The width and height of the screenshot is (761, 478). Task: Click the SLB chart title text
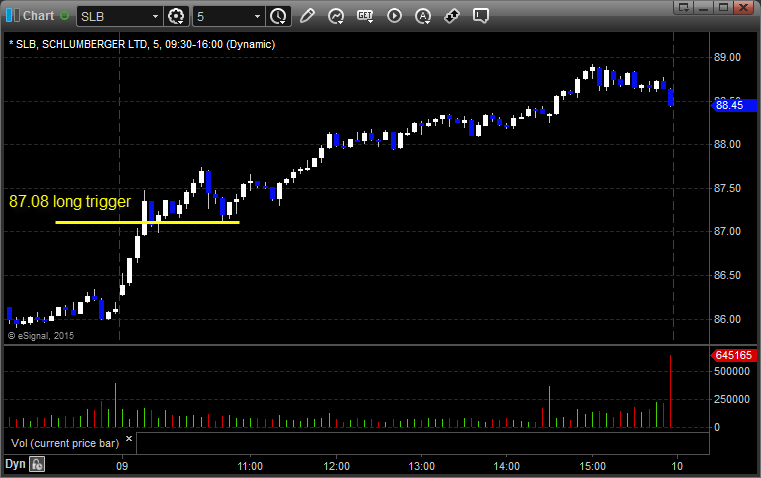142,44
